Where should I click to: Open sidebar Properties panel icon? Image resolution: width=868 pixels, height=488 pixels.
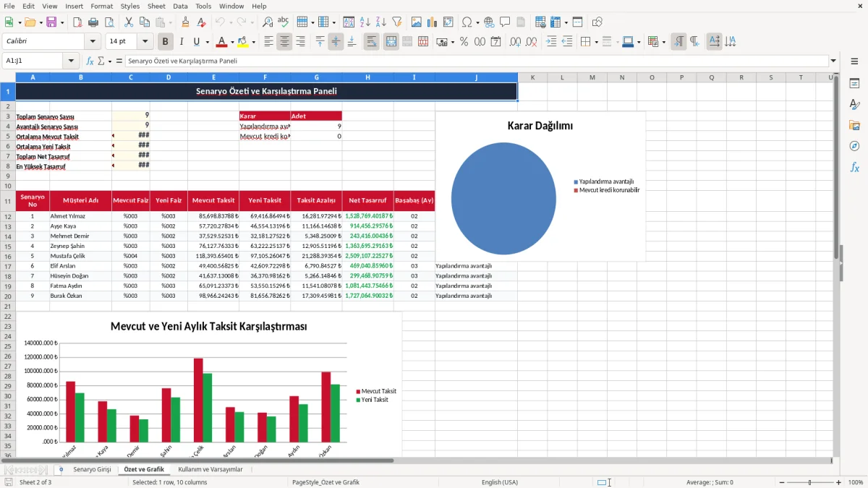(854, 84)
